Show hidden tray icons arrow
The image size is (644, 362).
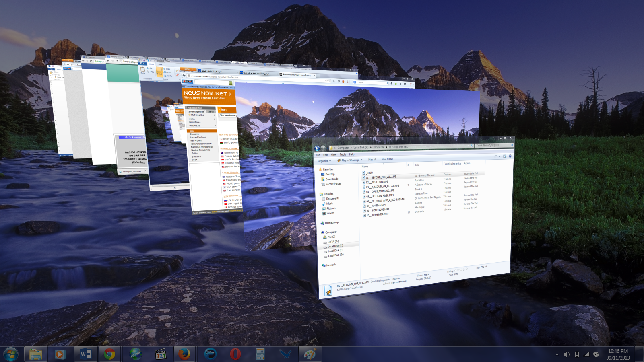click(557, 354)
